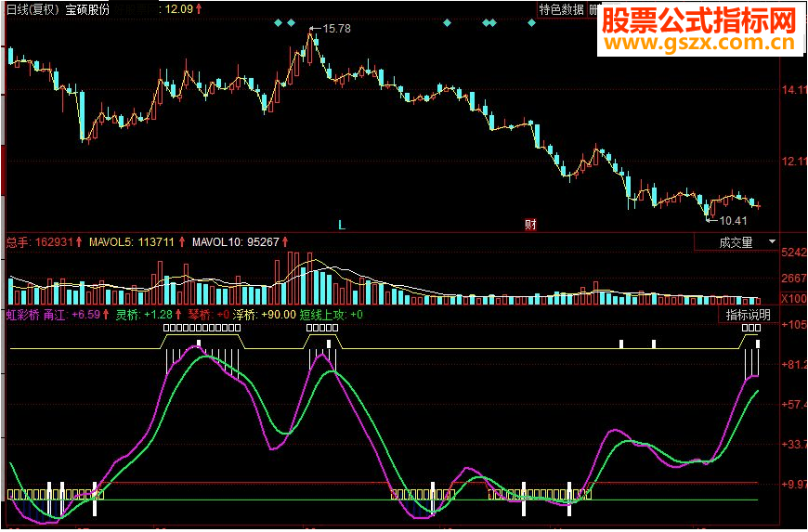
Task: Select the 宝硕股份 stock name label
Action: point(87,9)
